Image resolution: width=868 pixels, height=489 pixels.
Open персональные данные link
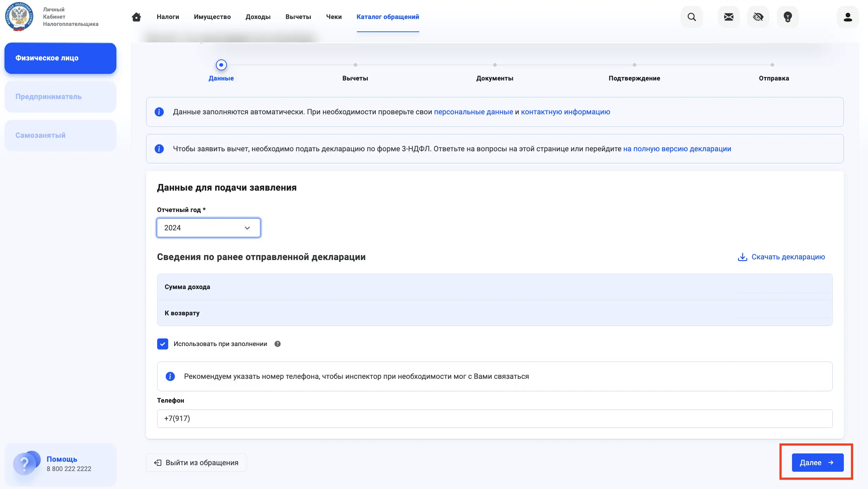[x=473, y=112]
